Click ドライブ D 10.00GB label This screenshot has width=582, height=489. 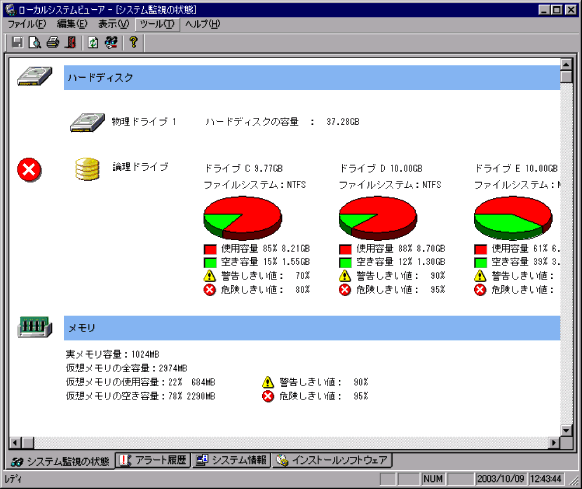coord(381,169)
